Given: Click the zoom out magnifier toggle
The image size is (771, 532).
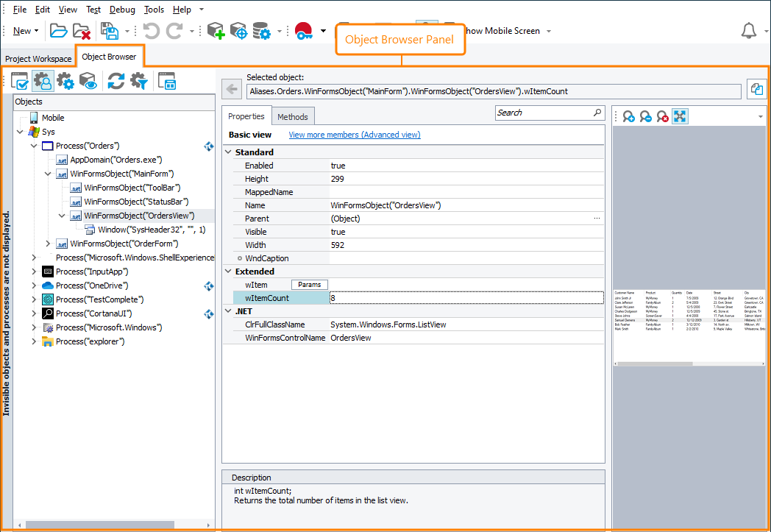Looking at the screenshot, I should click(647, 116).
